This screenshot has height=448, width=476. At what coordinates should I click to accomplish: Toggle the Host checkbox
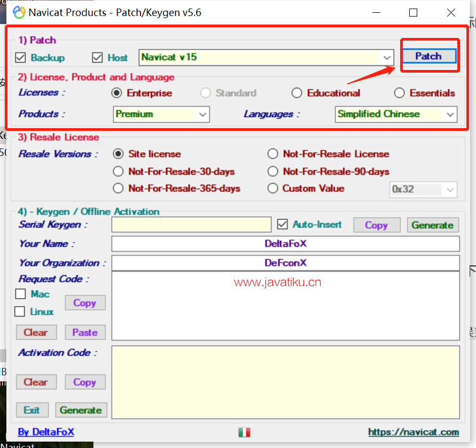[97, 57]
